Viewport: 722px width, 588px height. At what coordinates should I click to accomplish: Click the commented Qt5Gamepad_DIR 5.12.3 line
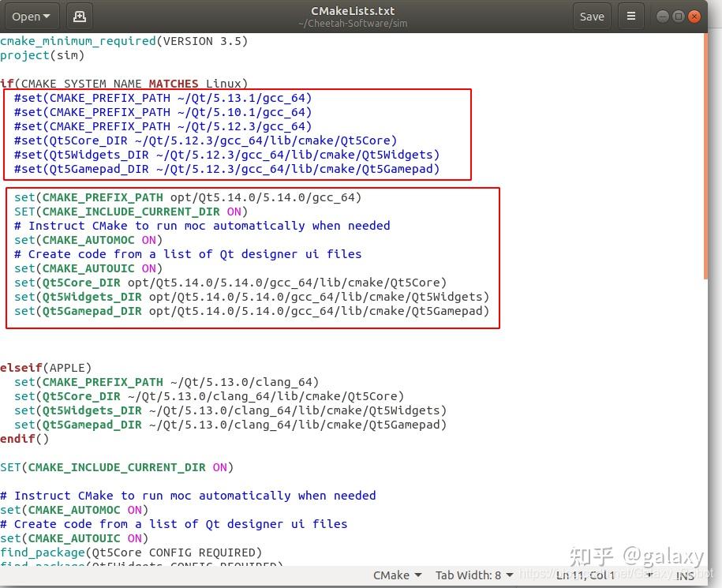(x=227, y=169)
